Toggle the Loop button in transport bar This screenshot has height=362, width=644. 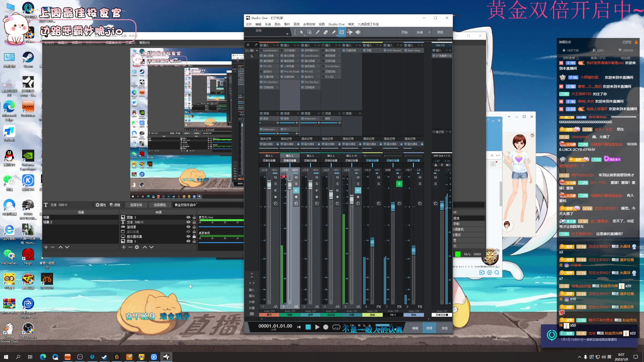pos(336,327)
